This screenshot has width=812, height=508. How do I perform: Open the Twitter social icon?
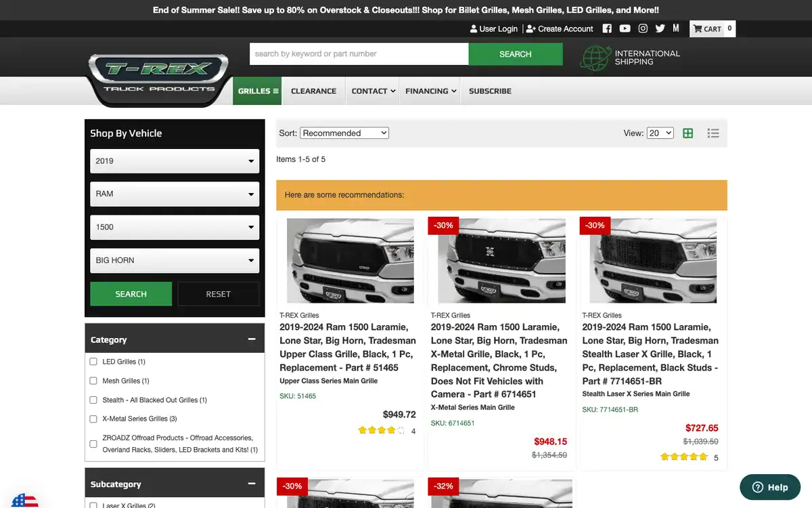(660, 28)
